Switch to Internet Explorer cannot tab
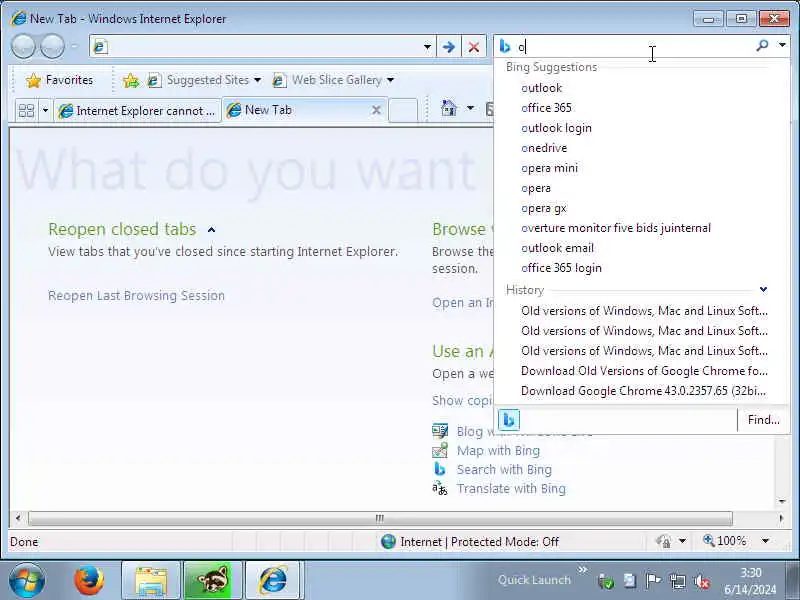This screenshot has height=600, width=800. (x=137, y=110)
